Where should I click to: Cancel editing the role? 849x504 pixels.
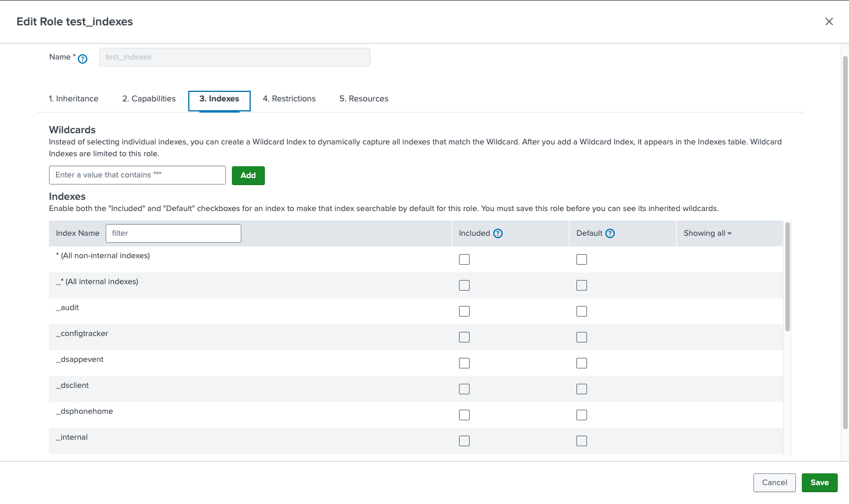(x=774, y=483)
